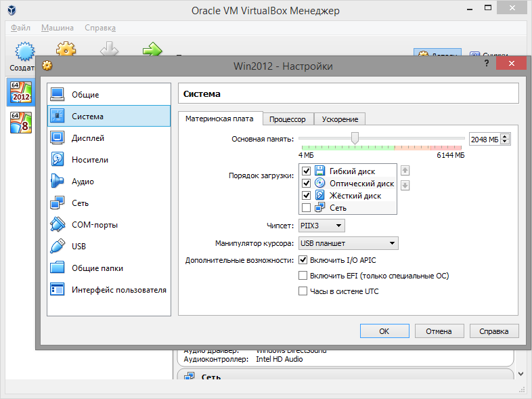
Task: Click the gear Настроить toolbar icon in Manager
Action: tap(66, 49)
